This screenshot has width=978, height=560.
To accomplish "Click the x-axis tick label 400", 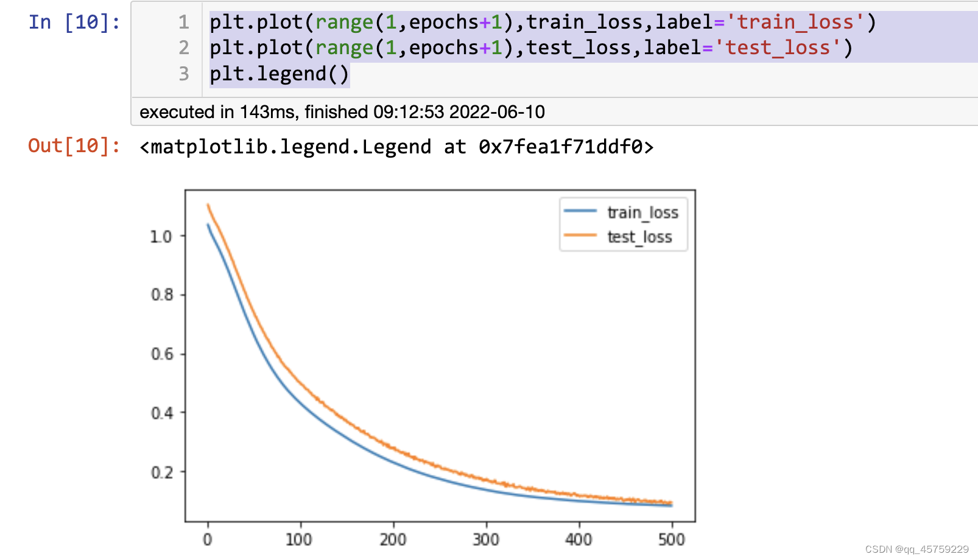I will [579, 540].
